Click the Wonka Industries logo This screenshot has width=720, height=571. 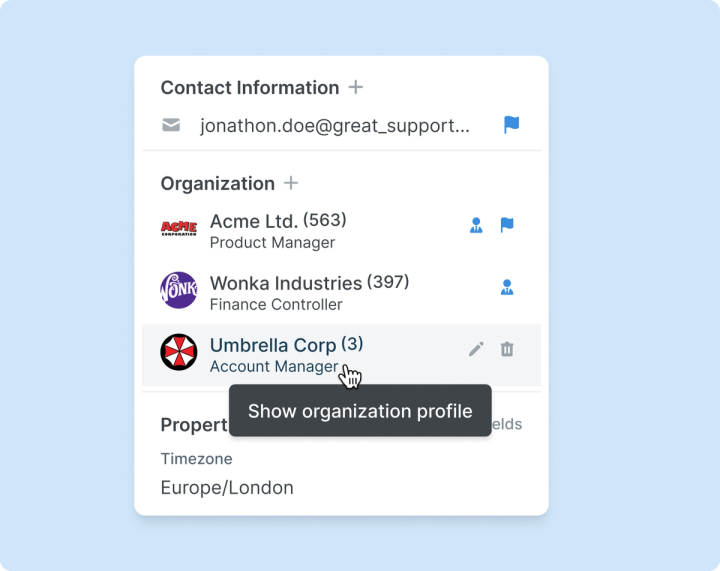pyautogui.click(x=179, y=290)
